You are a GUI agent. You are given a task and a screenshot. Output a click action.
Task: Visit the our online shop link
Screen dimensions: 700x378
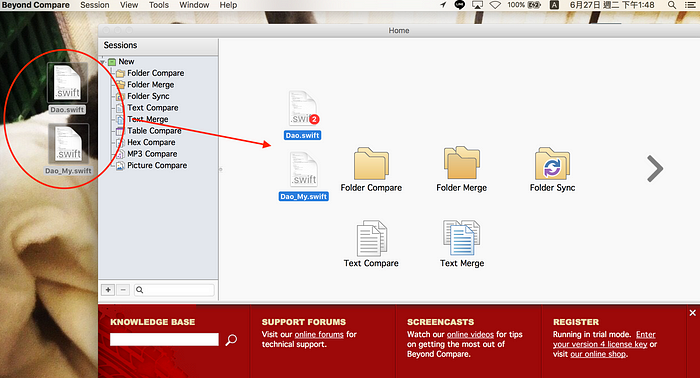[x=598, y=354]
